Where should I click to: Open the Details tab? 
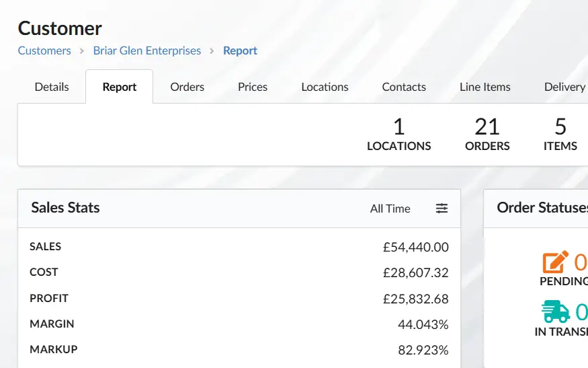52,87
